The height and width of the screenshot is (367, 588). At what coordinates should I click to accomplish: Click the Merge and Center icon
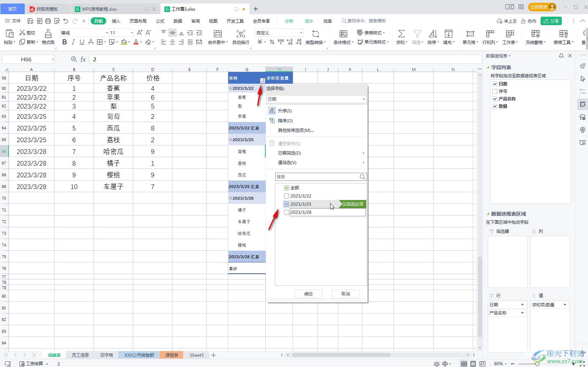(218, 34)
